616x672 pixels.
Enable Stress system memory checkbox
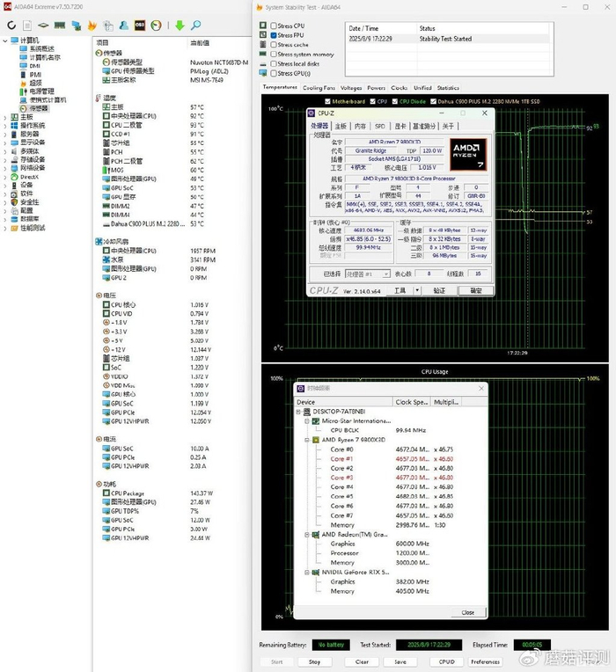(x=274, y=54)
